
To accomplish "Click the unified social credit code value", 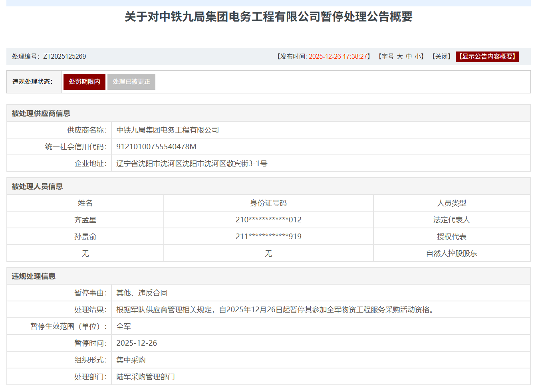I will (157, 146).
